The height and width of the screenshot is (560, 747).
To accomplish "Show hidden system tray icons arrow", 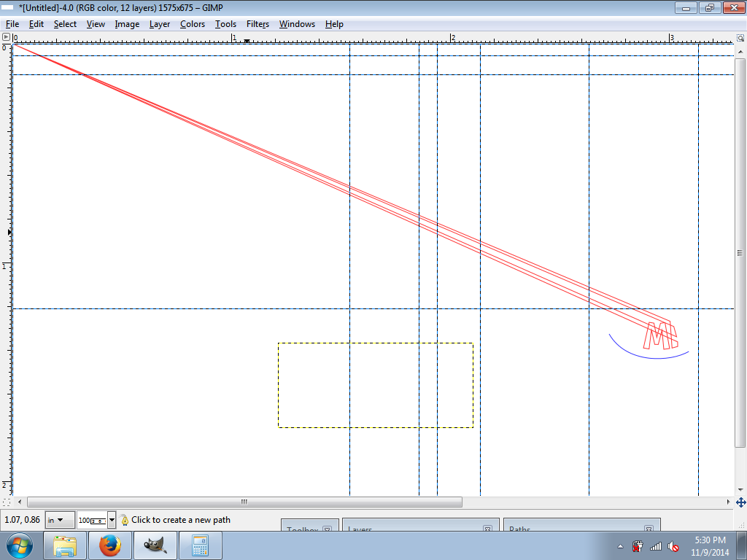I will 620,546.
